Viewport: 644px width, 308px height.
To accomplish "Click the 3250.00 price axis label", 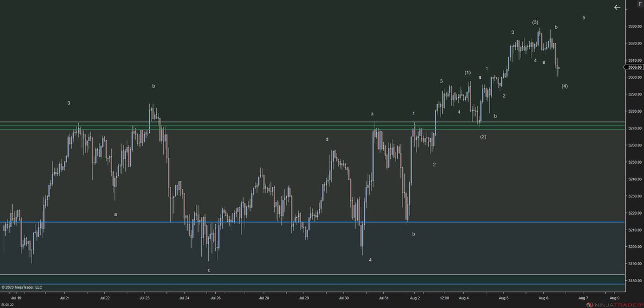I will [x=634, y=162].
